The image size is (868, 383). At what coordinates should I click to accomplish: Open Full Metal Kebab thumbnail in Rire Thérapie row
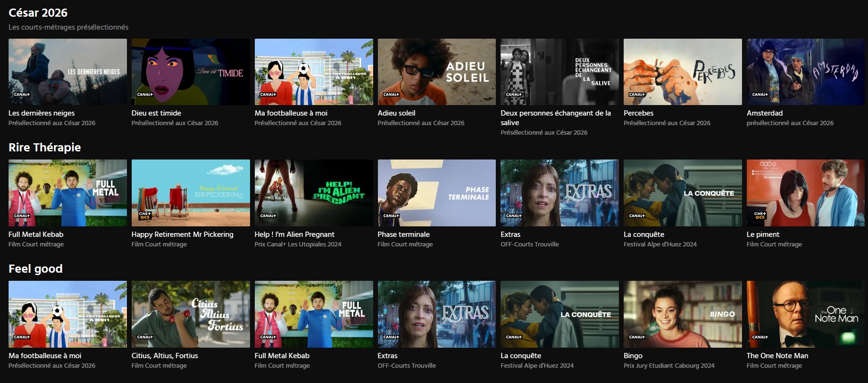68,193
